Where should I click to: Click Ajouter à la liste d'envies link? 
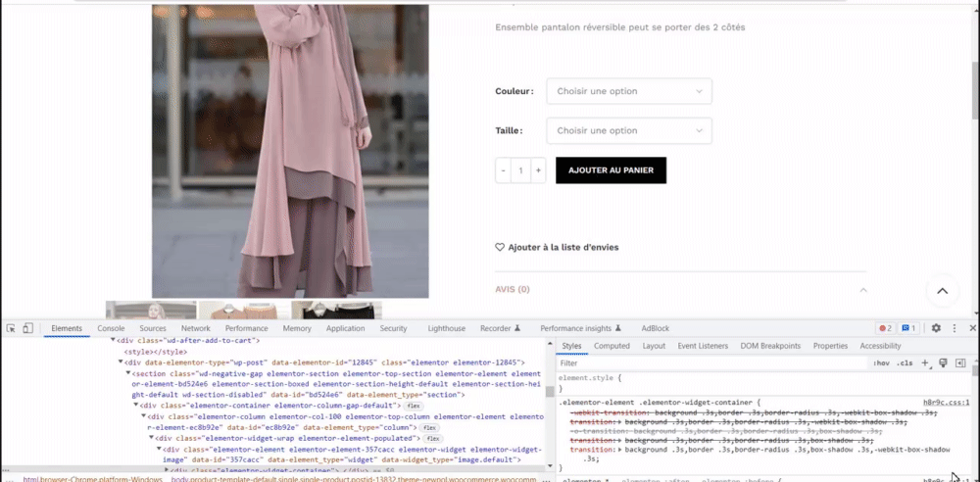click(x=563, y=248)
